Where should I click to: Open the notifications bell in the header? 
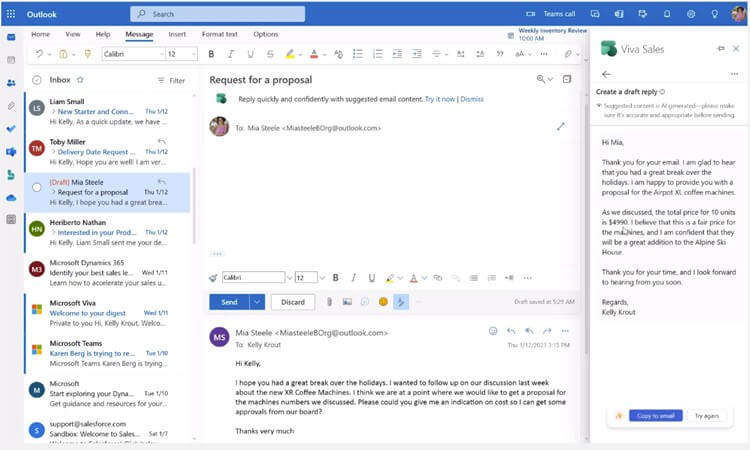(x=667, y=14)
